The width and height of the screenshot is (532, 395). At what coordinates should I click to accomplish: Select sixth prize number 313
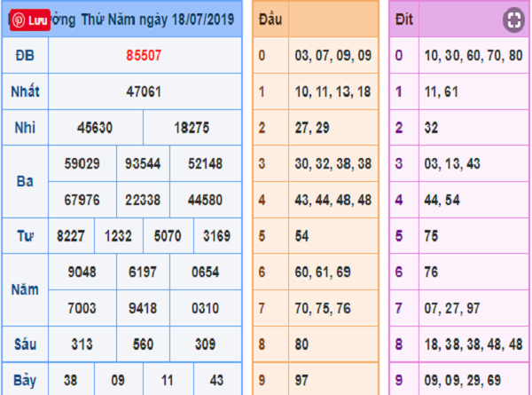[x=82, y=344]
